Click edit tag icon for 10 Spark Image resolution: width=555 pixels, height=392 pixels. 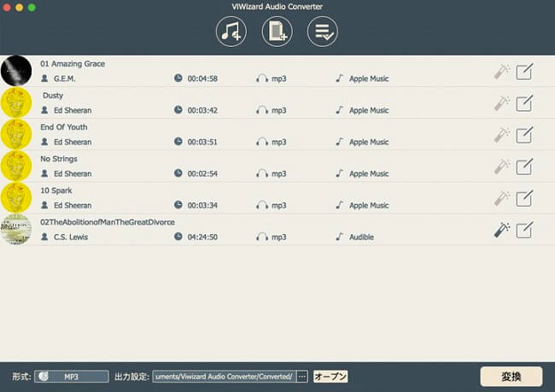tap(524, 198)
